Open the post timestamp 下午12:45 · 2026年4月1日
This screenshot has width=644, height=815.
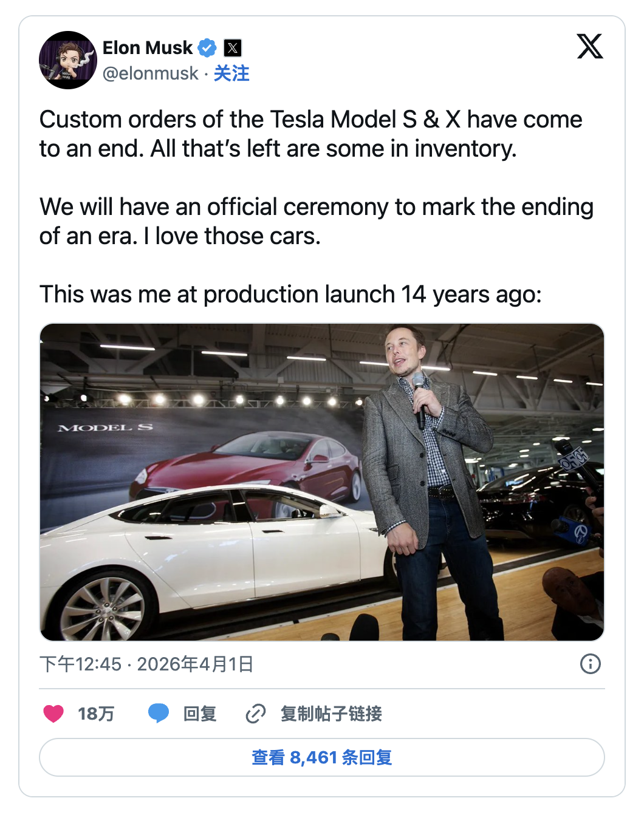146,664
